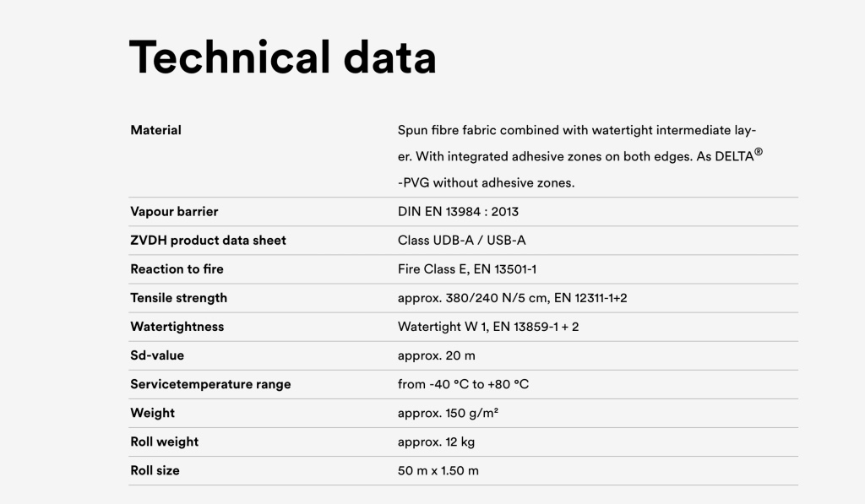Viewport: 865px width, 504px height.
Task: Click the spun fibre fabric material description
Action: click(579, 156)
